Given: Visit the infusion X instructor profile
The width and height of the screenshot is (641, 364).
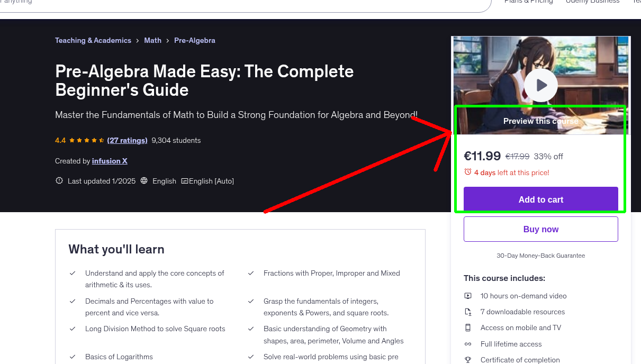Looking at the screenshot, I should pyautogui.click(x=110, y=161).
